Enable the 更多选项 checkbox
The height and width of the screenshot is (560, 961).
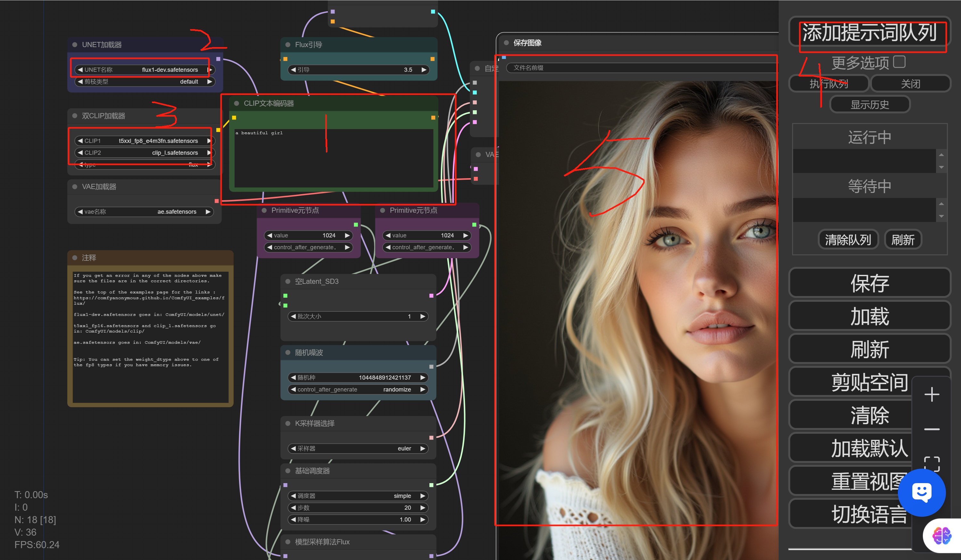899,62
